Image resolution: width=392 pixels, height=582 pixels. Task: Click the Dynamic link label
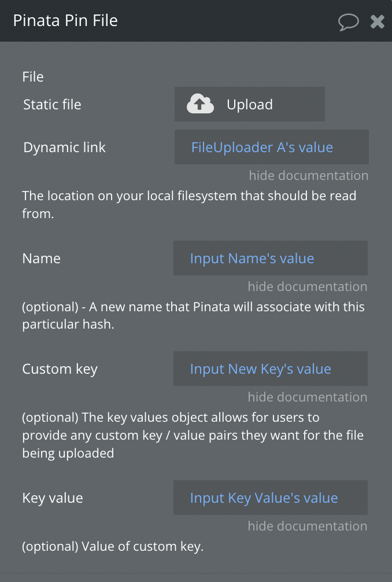tap(65, 148)
